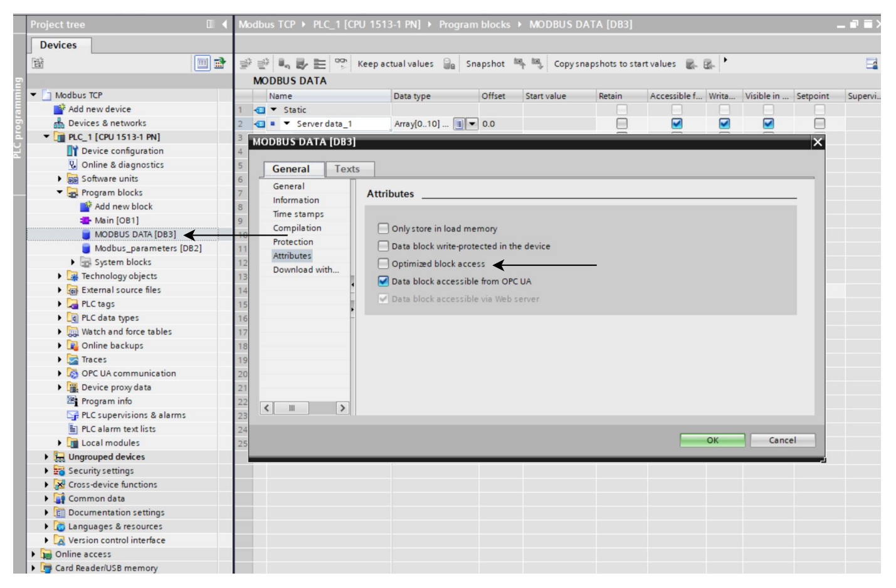
Task: Expand the PLC tags folder
Action: (60, 304)
